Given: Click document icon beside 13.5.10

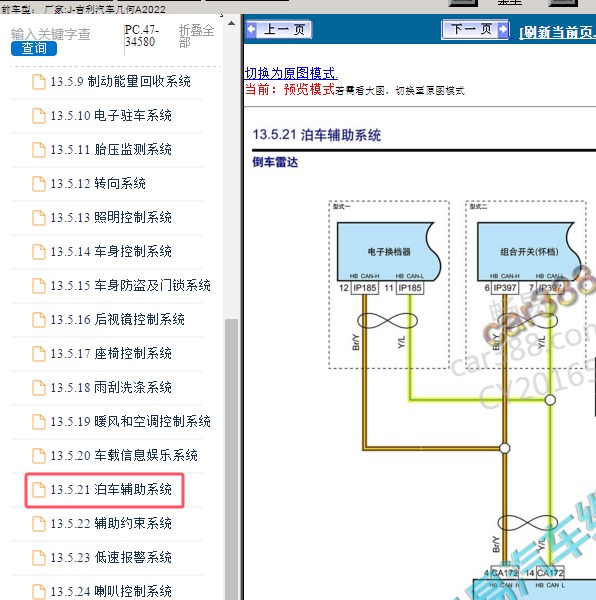Looking at the screenshot, I should coord(39,116).
